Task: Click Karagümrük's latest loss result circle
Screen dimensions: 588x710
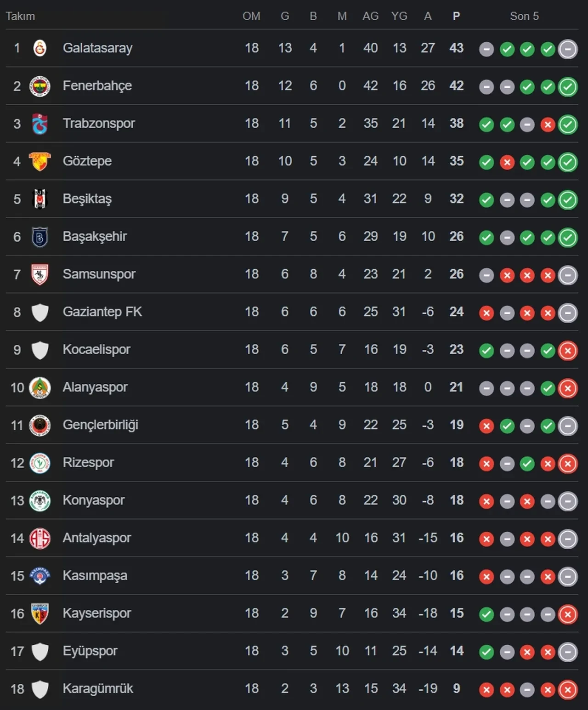Action: (568, 689)
